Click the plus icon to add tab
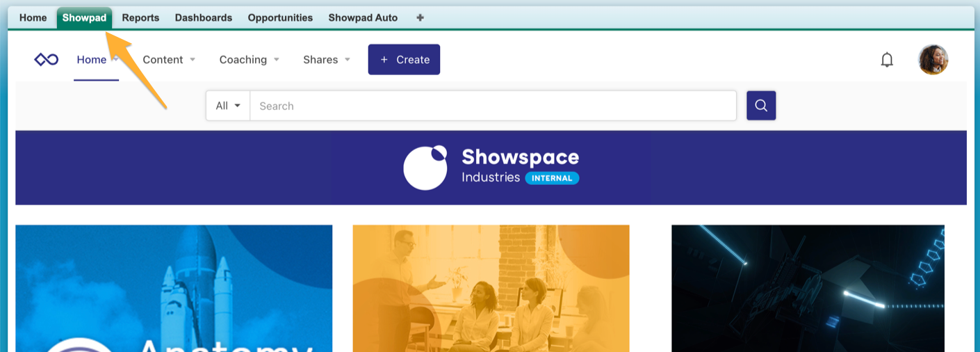This screenshot has height=352, width=980. (420, 18)
